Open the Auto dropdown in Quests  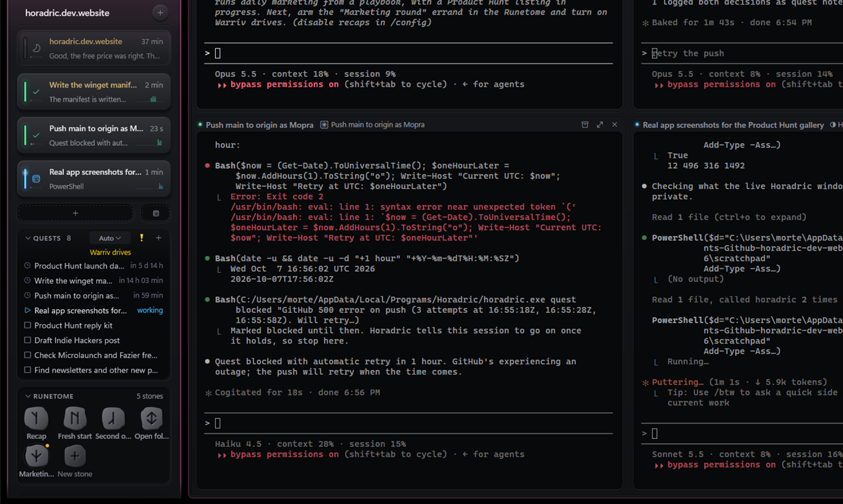pos(110,238)
